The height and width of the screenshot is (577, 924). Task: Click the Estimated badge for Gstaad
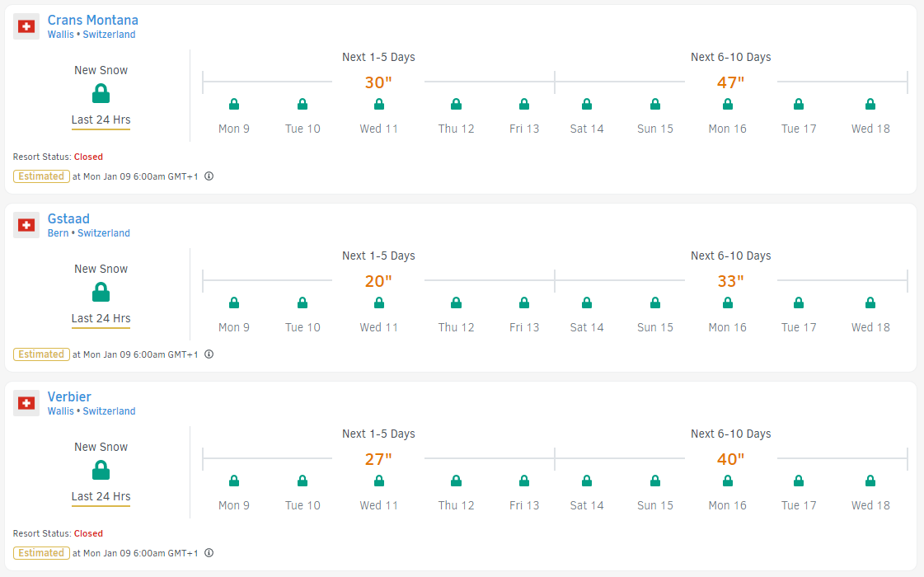pyautogui.click(x=41, y=354)
